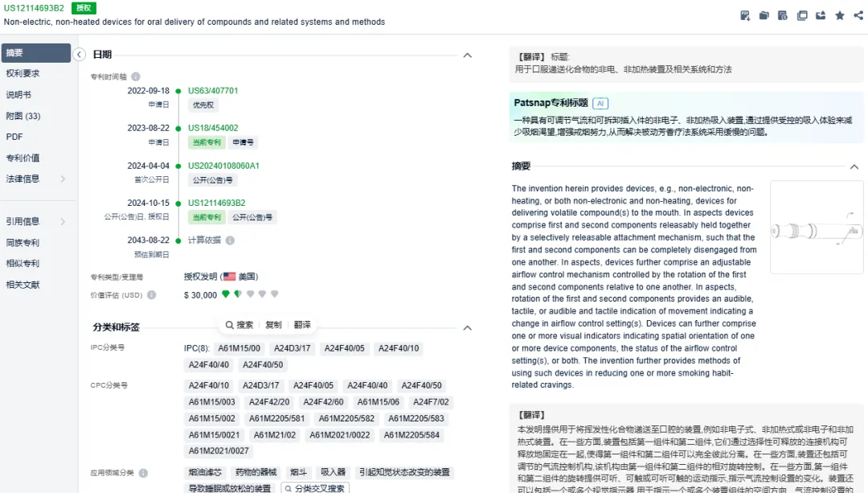Open publication US20240108060A1 link

pyautogui.click(x=223, y=166)
